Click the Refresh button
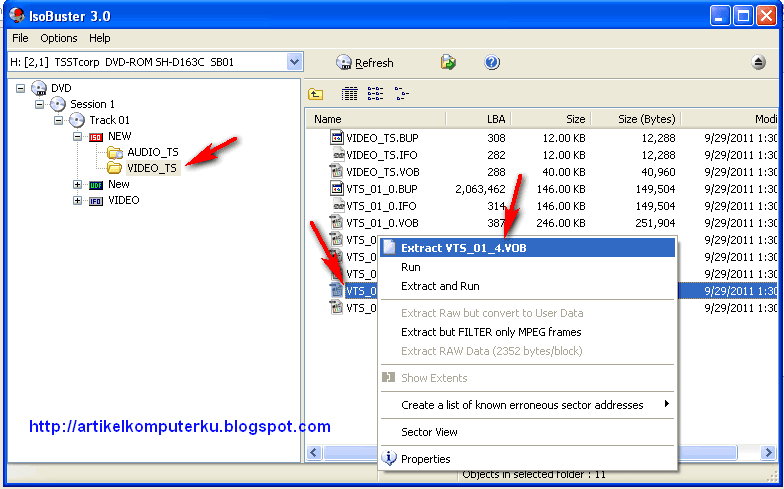 point(365,62)
